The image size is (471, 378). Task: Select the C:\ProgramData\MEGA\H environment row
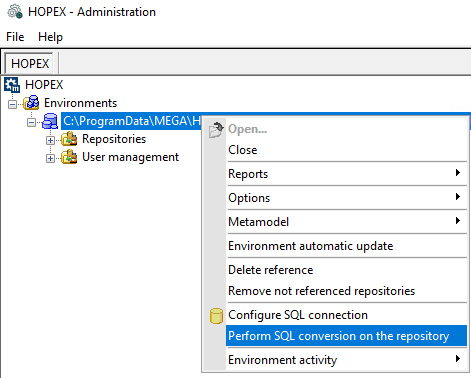coord(132,121)
